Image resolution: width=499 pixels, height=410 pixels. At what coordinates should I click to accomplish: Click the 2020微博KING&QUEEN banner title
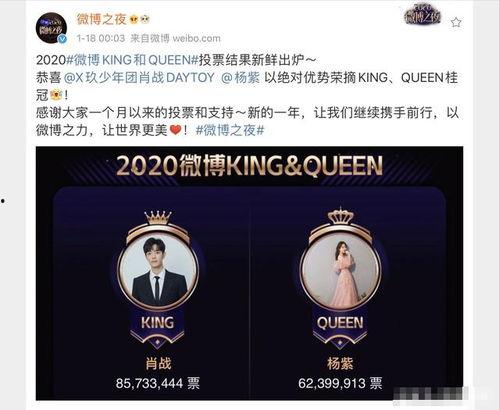(x=249, y=166)
